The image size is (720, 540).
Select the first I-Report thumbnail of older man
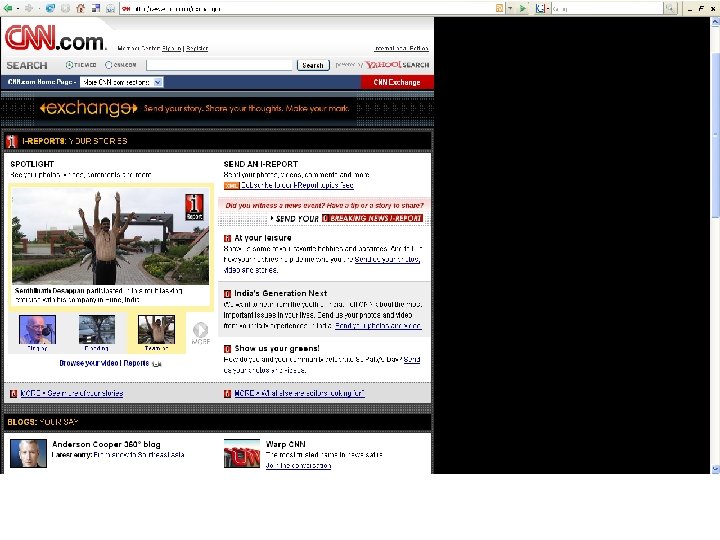(x=37, y=330)
